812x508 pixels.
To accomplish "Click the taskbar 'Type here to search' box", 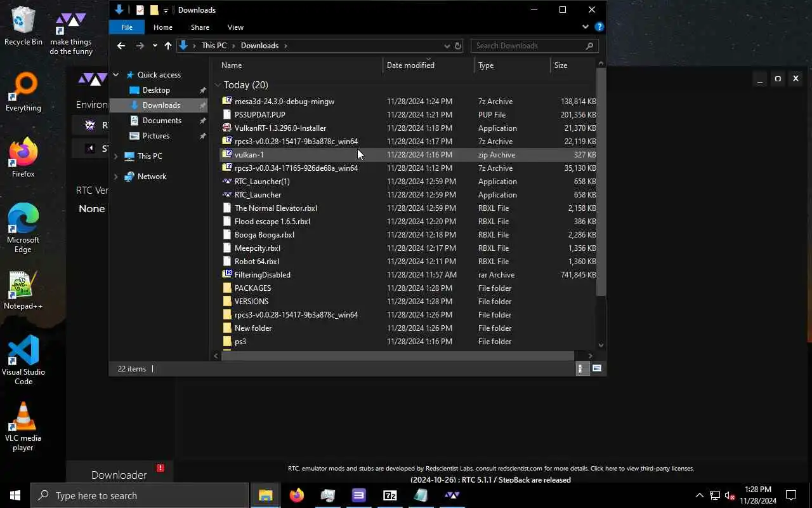I will click(x=140, y=495).
